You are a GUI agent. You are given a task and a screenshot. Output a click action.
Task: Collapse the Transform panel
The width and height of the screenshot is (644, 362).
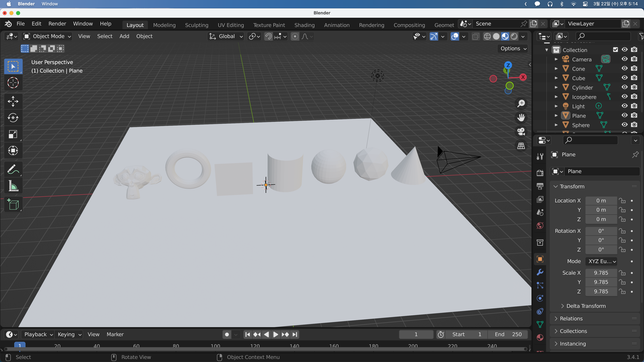pos(555,186)
